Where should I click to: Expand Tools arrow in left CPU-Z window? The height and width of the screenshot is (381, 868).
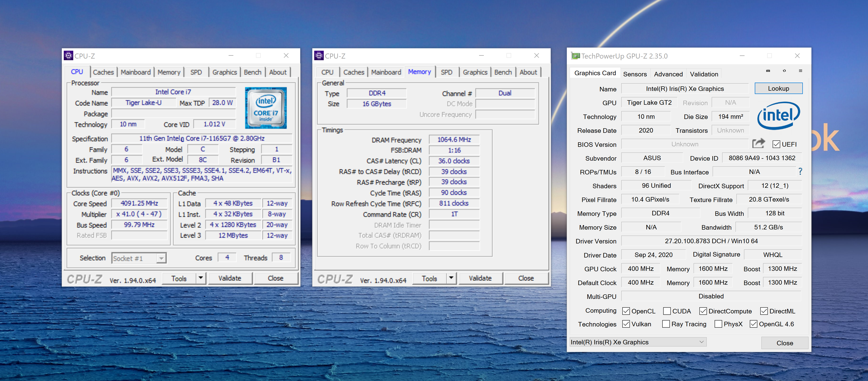click(201, 278)
